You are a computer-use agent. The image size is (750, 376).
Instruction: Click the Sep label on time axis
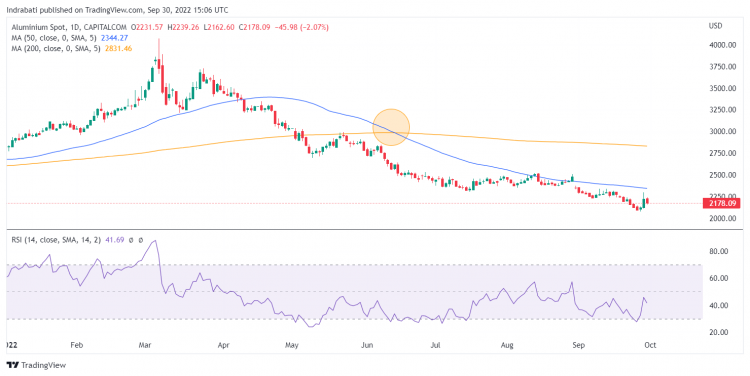tap(580, 345)
